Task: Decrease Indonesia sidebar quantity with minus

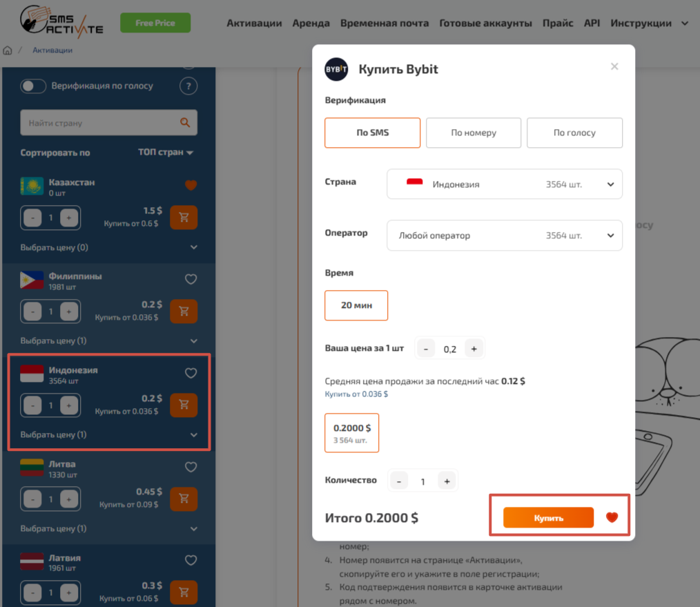Action: pyautogui.click(x=32, y=405)
